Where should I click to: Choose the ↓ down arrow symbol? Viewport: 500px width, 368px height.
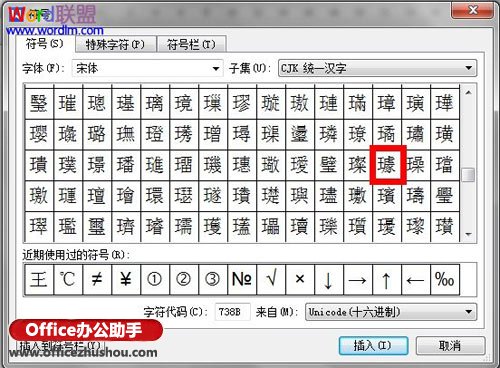(x=329, y=279)
